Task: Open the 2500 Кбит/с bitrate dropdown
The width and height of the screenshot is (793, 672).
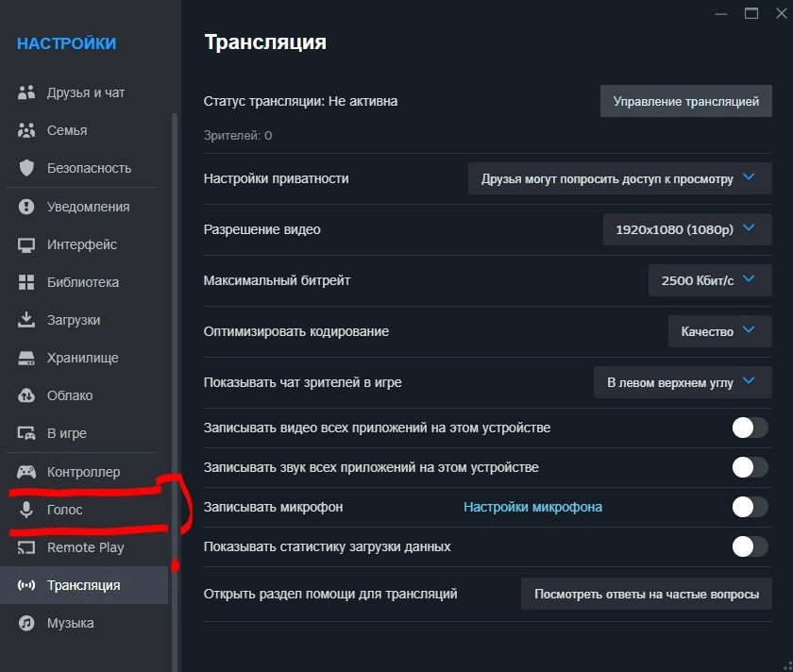Action: click(x=710, y=280)
